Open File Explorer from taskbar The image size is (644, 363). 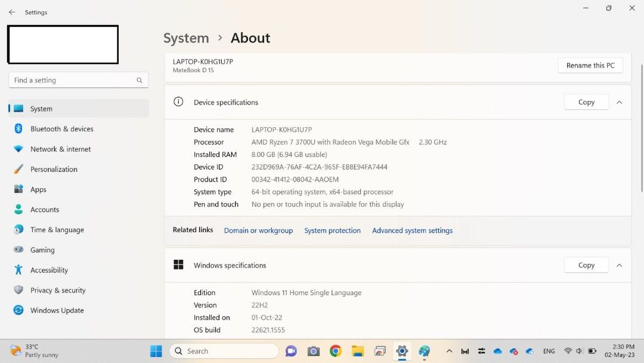pyautogui.click(x=358, y=351)
